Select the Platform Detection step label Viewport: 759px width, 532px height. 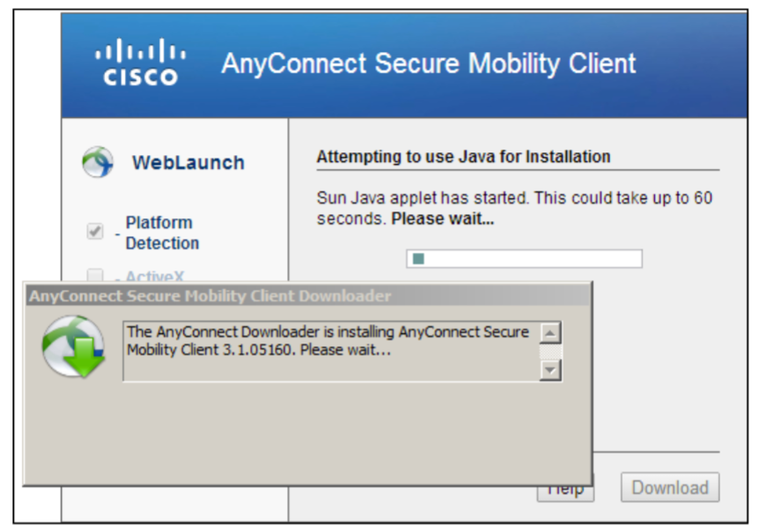[x=162, y=233]
